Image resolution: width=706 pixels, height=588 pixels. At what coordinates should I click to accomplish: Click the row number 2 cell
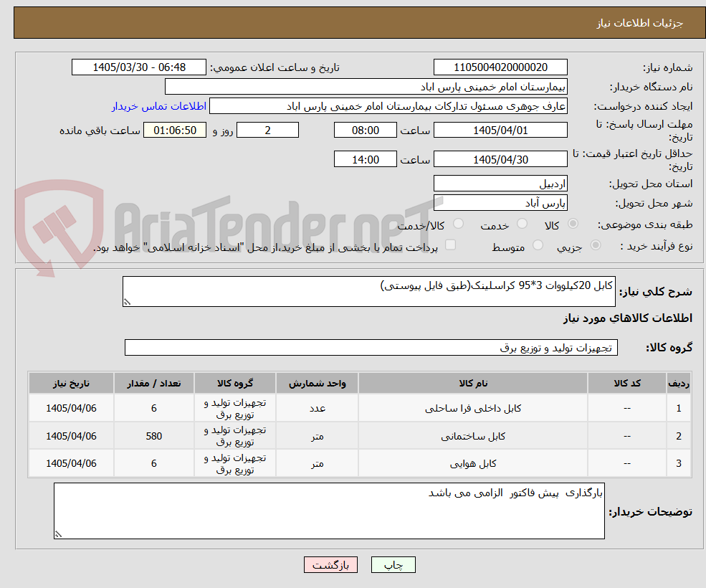[x=679, y=436]
